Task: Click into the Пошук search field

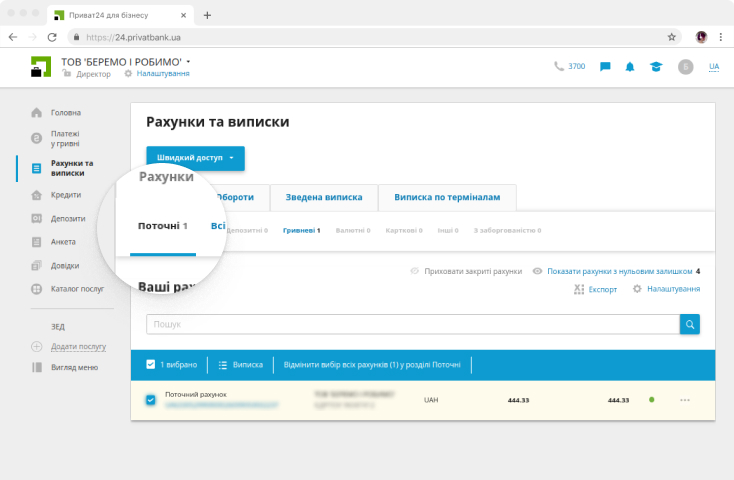Action: point(412,324)
